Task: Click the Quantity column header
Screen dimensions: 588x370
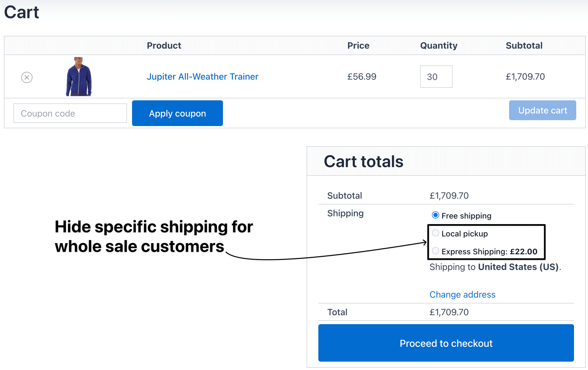Action: point(439,46)
